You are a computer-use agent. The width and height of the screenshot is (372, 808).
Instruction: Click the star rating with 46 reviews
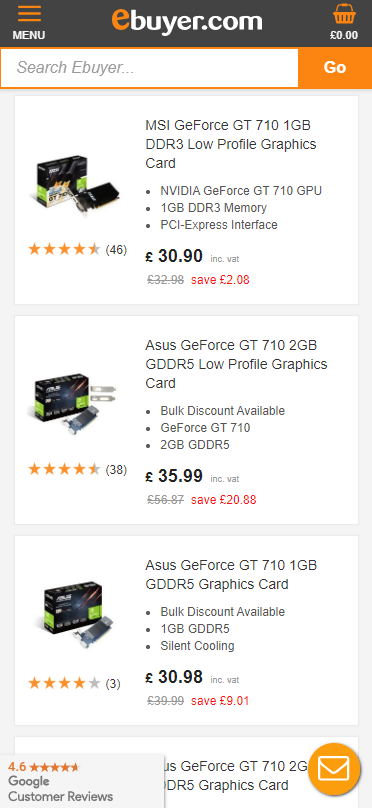point(77,250)
